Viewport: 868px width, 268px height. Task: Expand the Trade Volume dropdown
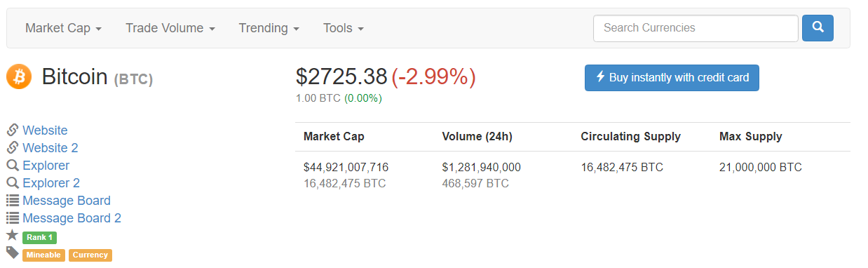pos(170,28)
